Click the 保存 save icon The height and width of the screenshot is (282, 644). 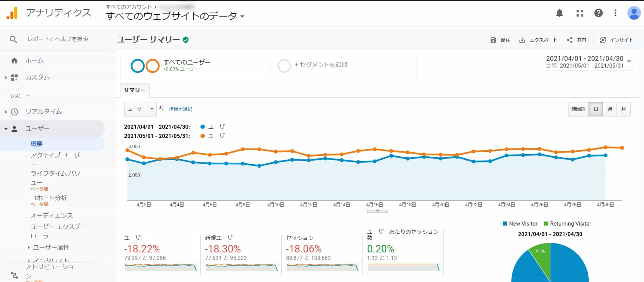pos(493,40)
